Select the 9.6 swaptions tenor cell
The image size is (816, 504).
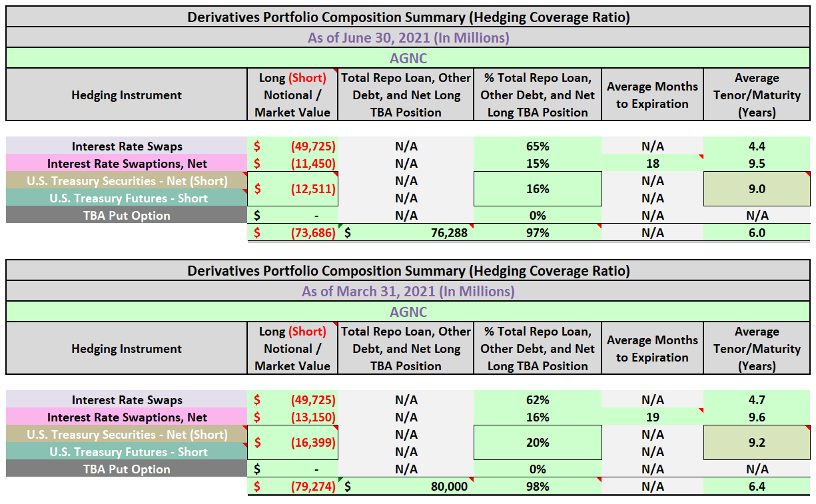[757, 417]
